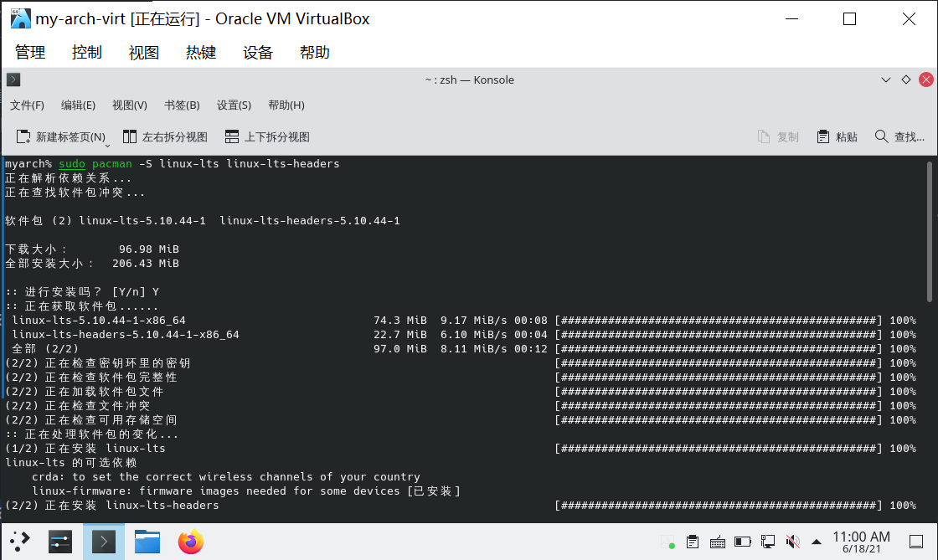Launch Dolphin file manager from taskbar

click(x=147, y=542)
